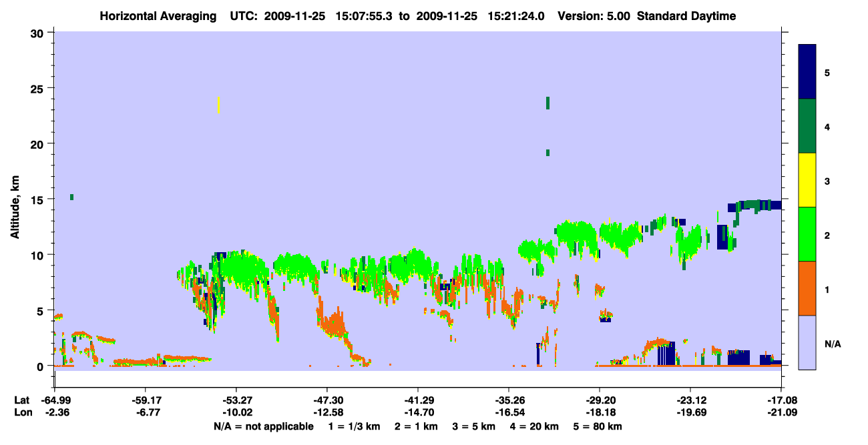Click the small green marker near 19 km
868x445 pixels.
[548, 153]
